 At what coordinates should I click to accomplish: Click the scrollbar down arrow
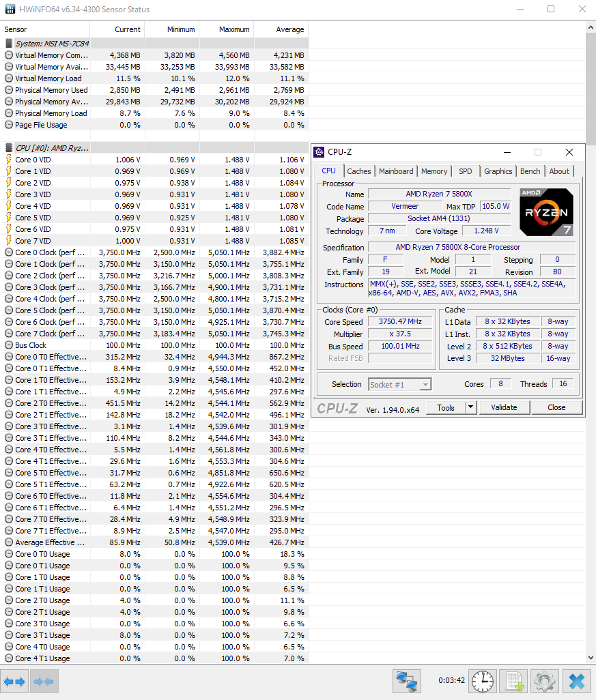(x=591, y=658)
